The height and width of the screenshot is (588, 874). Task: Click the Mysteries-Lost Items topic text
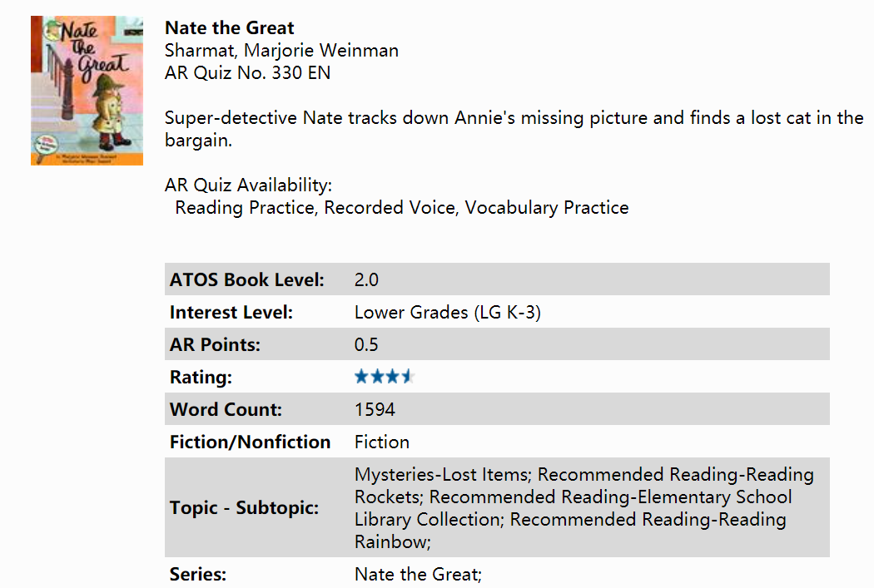[442, 475]
